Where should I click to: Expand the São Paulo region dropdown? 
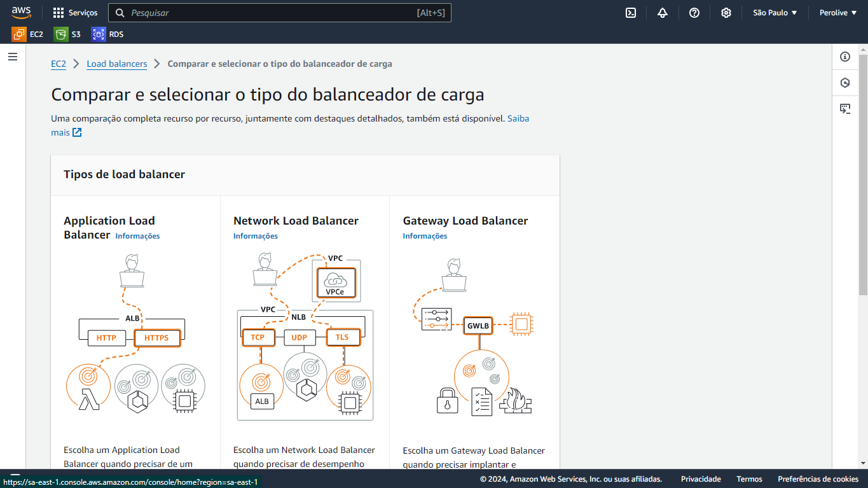pyautogui.click(x=775, y=13)
